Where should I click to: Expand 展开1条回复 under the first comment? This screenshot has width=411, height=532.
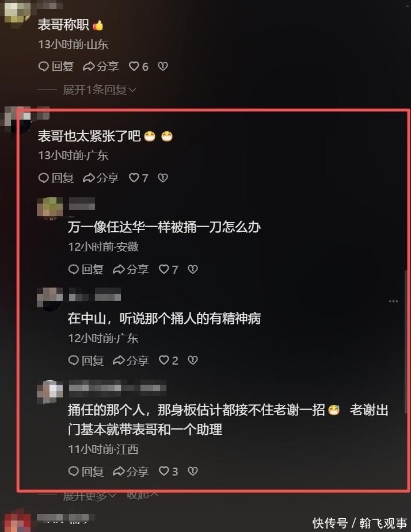coord(100,90)
